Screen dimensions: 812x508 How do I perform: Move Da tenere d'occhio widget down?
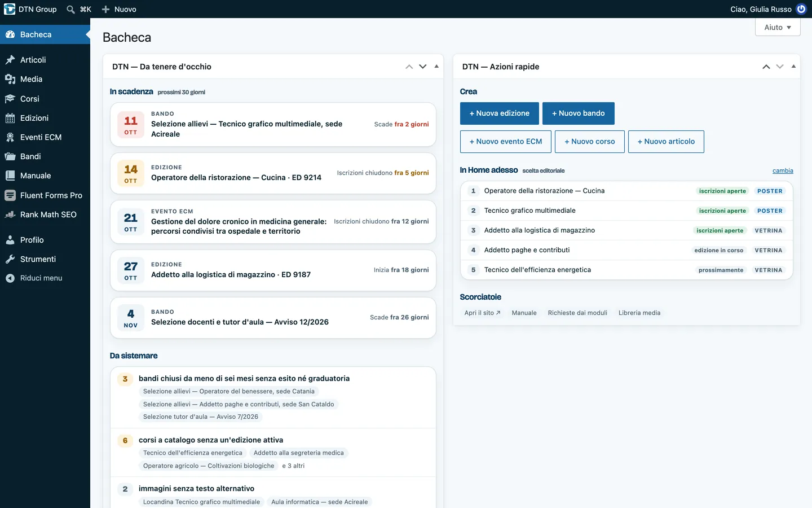[422, 67]
